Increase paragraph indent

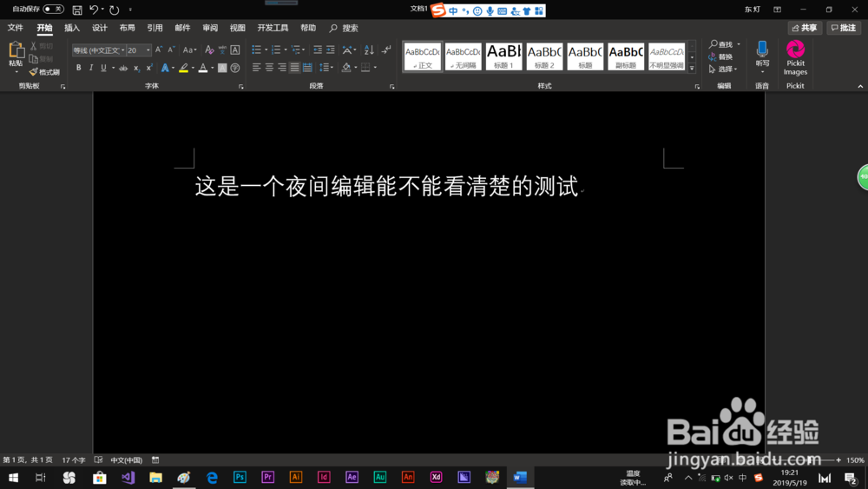(x=331, y=50)
